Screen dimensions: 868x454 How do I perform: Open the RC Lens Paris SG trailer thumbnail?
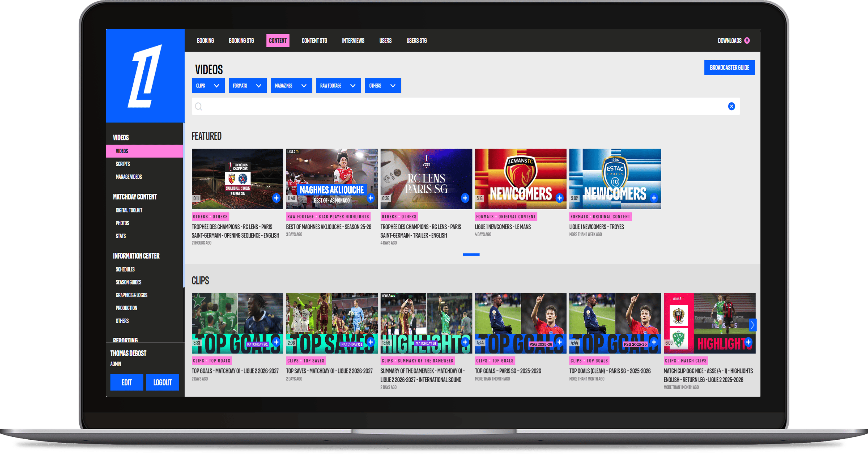tap(426, 179)
